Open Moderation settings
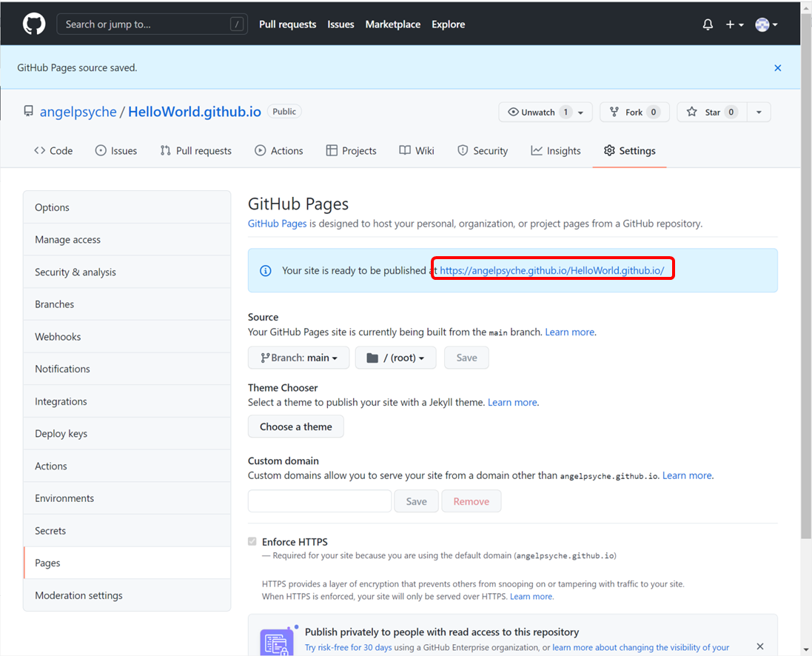This screenshot has width=812, height=656. (127, 595)
